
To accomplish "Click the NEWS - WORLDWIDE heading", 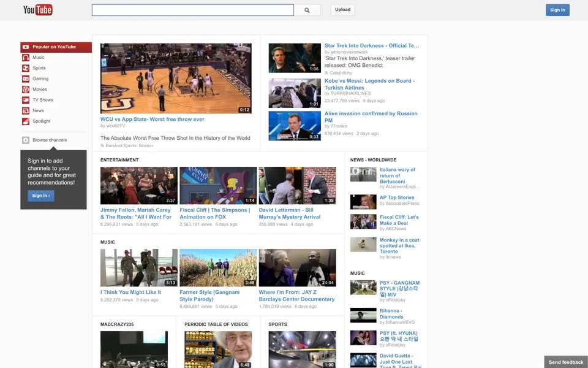I will tap(373, 160).
